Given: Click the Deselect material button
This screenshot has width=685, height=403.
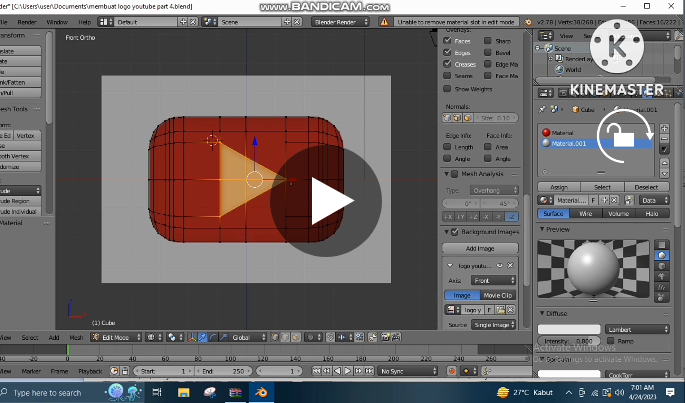Looking at the screenshot, I should (647, 187).
